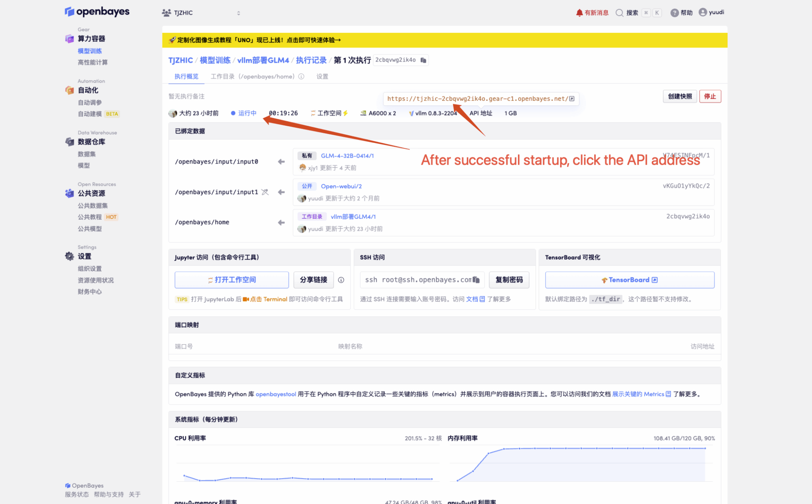Open the openbayes logo home

[97, 11]
